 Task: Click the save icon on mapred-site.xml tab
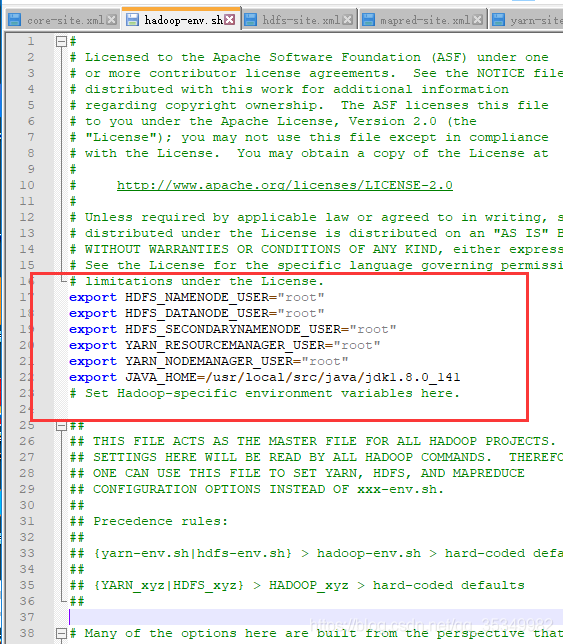point(368,19)
